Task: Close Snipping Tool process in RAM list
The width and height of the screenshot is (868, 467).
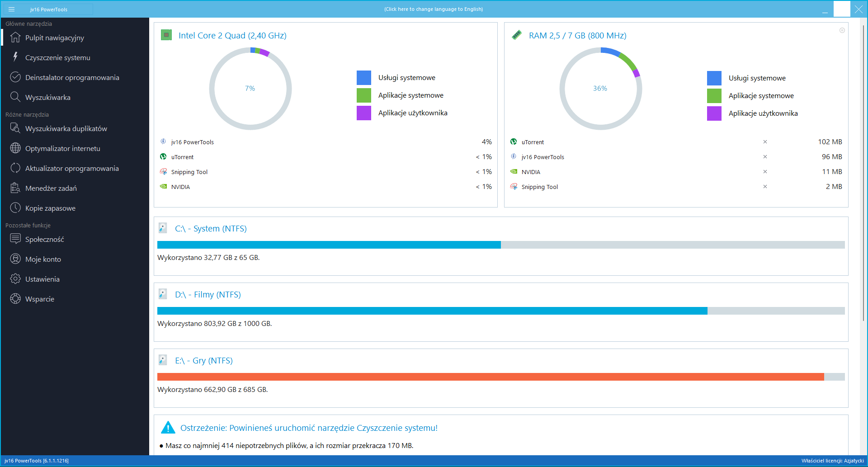Action: pyautogui.click(x=765, y=186)
